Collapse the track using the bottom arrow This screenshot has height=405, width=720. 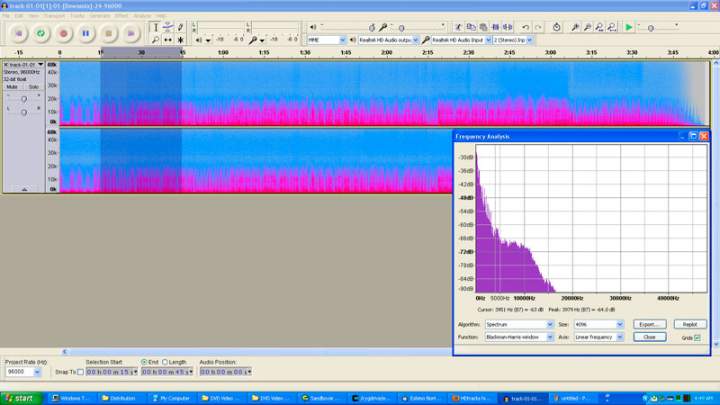pyautogui.click(x=24, y=189)
